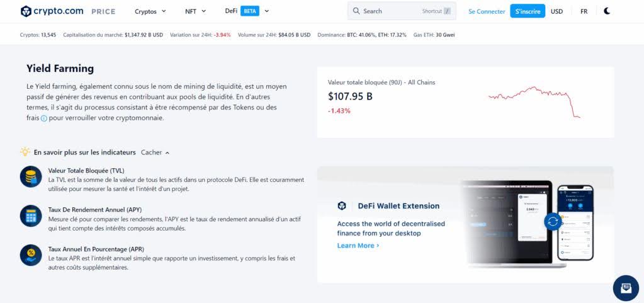Click the search magnifier icon
This screenshot has width=644, height=303.
(x=356, y=11)
